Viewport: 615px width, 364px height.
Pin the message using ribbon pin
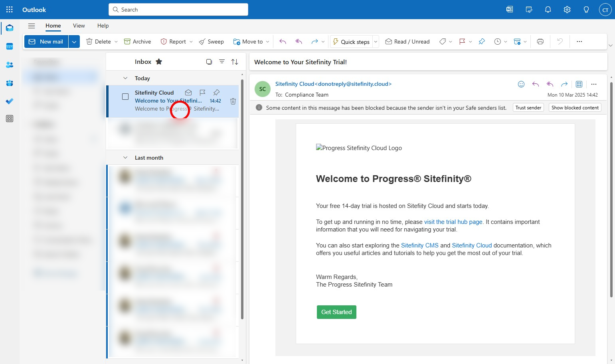tap(482, 42)
